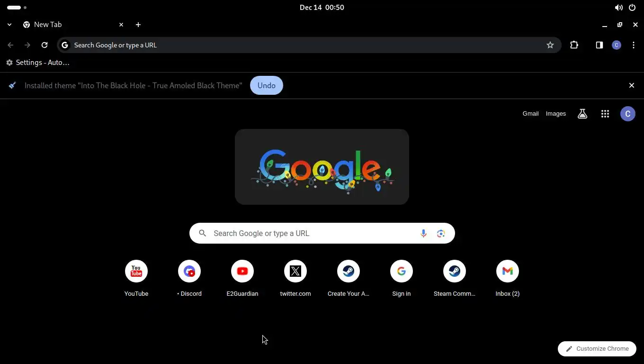The height and width of the screenshot is (364, 644).
Task: Reload the current page
Action: tap(45, 45)
